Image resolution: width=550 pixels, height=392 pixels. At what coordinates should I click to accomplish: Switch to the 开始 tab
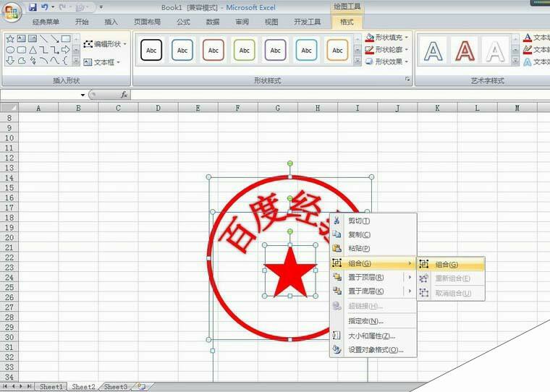coord(82,22)
